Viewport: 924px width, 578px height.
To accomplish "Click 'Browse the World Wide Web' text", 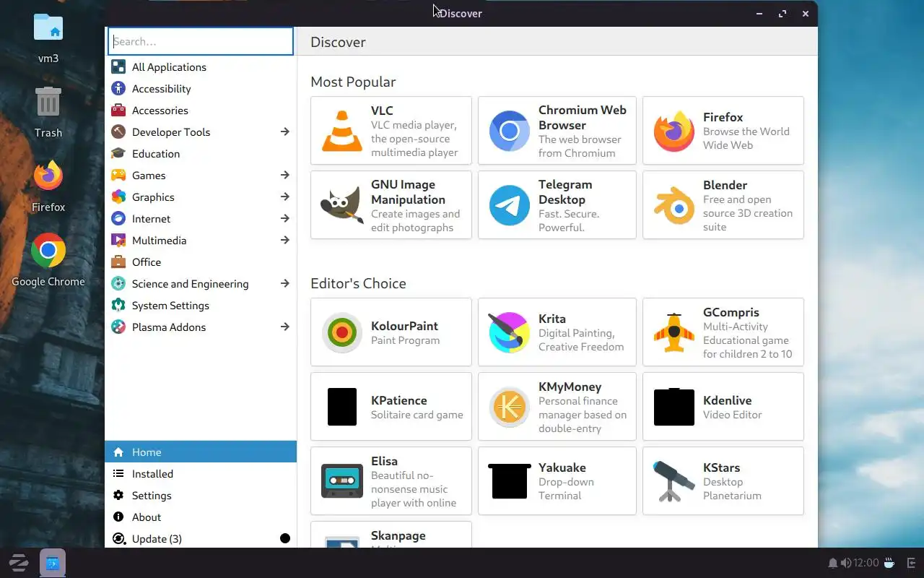I will tap(746, 138).
